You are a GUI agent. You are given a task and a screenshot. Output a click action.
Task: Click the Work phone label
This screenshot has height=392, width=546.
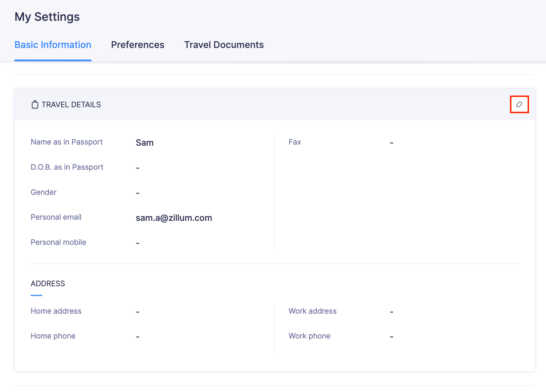pyautogui.click(x=309, y=336)
